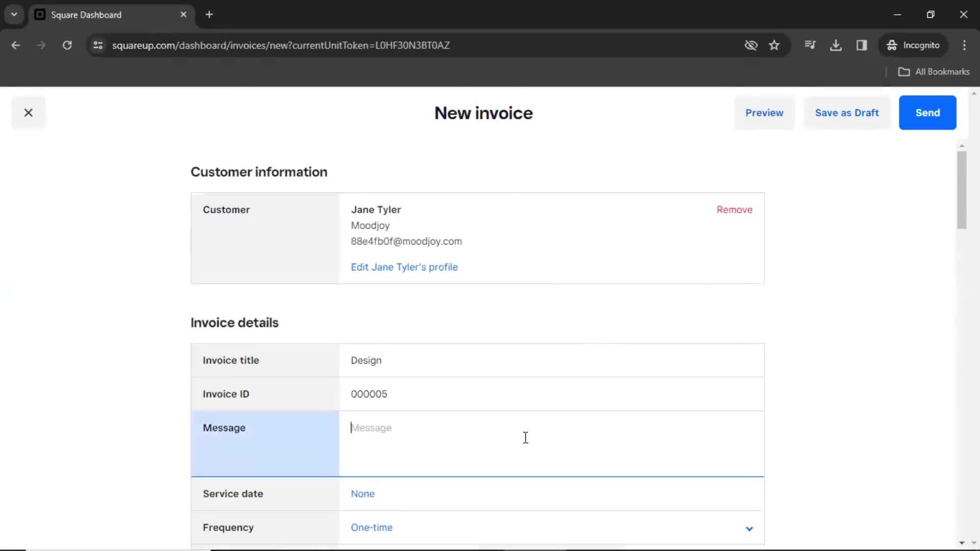Click the Customer information heading
The height and width of the screenshot is (551, 980).
pyautogui.click(x=259, y=172)
